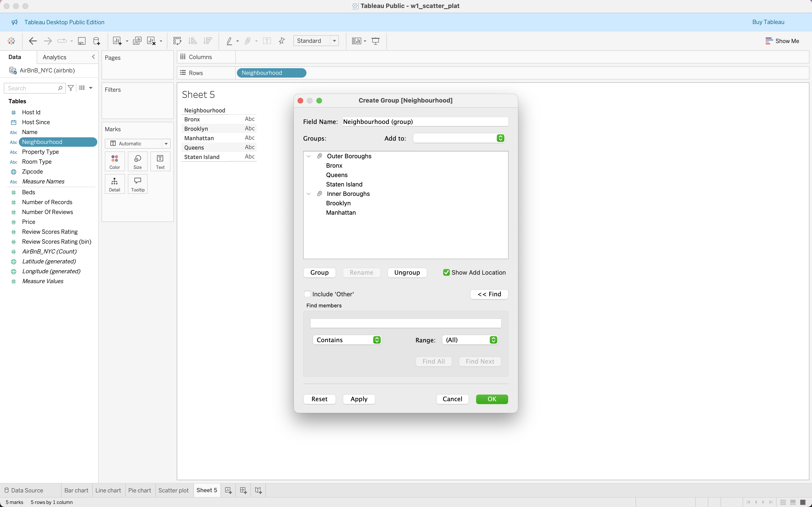Open the Add to dropdown
The image size is (812, 507).
(x=459, y=138)
